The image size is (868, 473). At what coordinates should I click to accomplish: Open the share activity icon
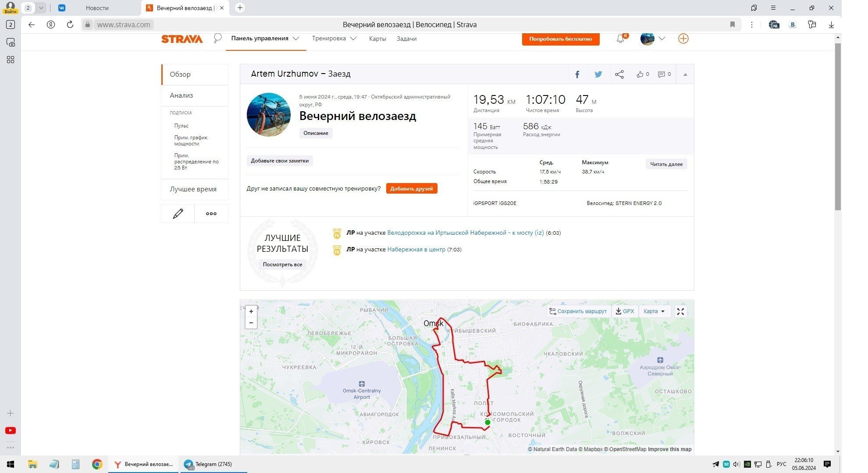pos(619,74)
